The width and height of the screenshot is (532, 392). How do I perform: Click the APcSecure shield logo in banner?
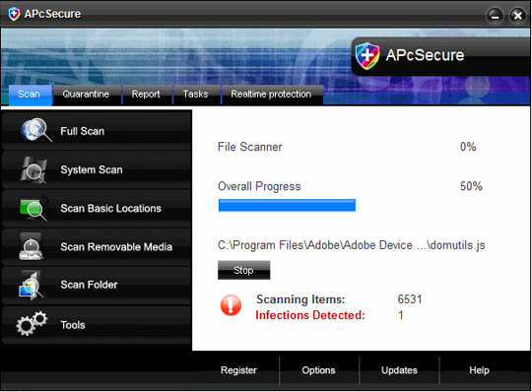click(367, 56)
